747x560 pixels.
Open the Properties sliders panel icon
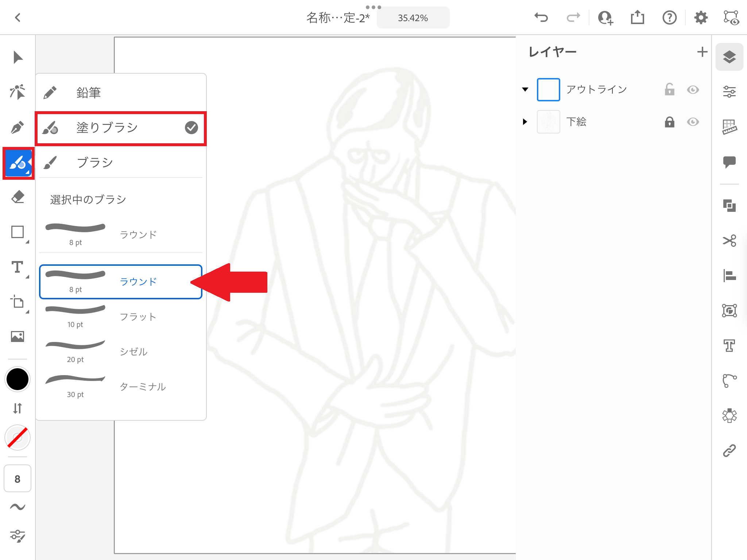729,92
